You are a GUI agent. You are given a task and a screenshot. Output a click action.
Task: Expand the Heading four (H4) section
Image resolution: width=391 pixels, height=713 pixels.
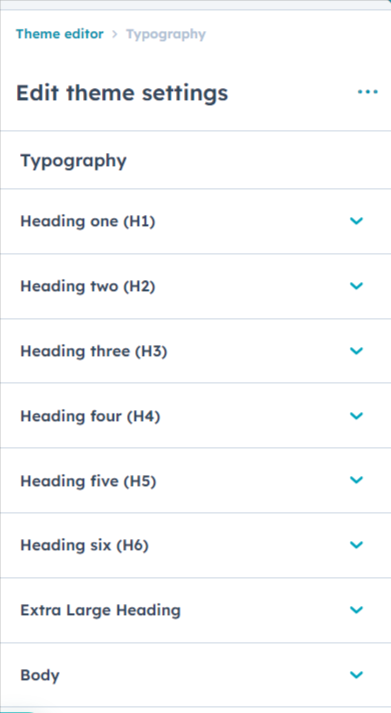196,416
